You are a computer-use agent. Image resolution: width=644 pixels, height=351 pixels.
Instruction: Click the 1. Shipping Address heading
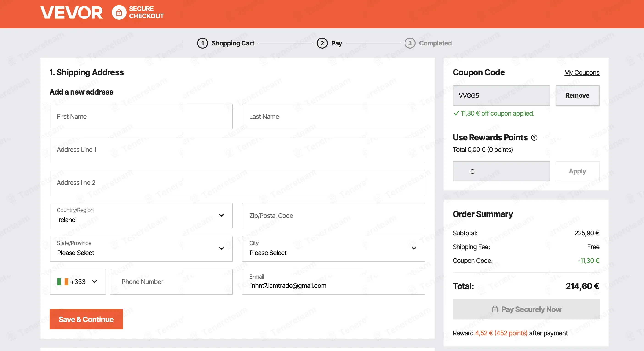click(x=86, y=72)
